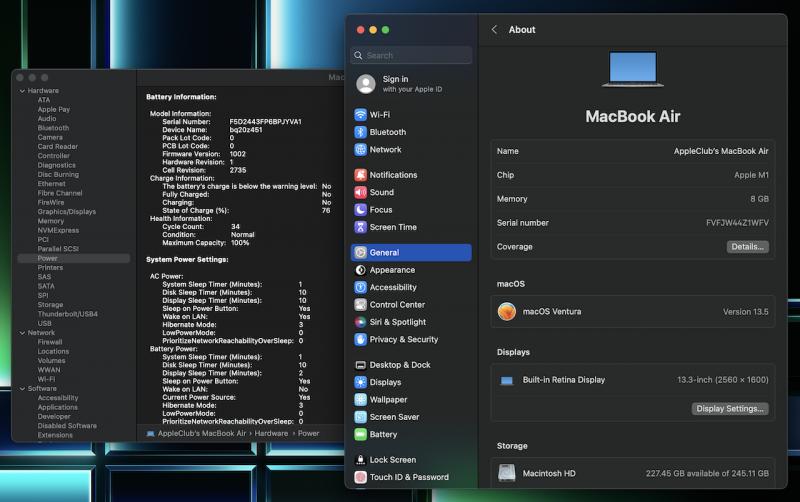Click the Apple ID avatar icon
Screen dimensions: 800x502
[x=365, y=84]
